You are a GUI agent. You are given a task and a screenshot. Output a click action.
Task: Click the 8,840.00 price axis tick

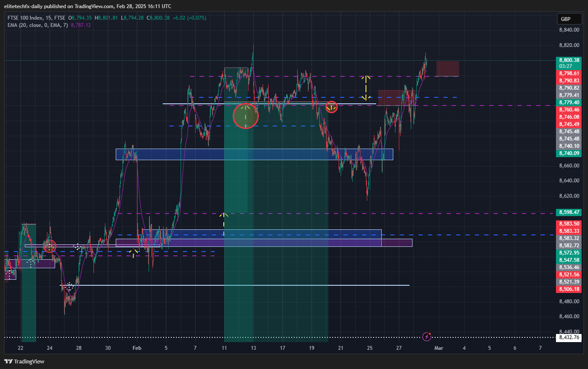click(x=569, y=30)
